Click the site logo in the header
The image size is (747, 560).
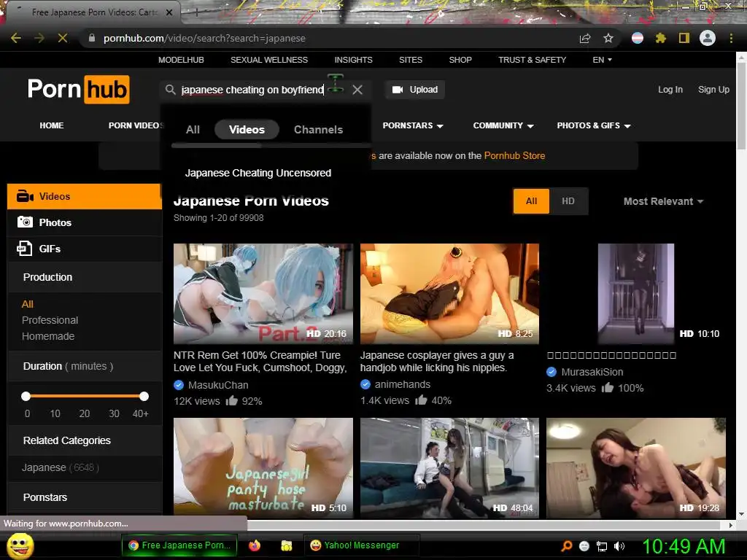point(79,89)
